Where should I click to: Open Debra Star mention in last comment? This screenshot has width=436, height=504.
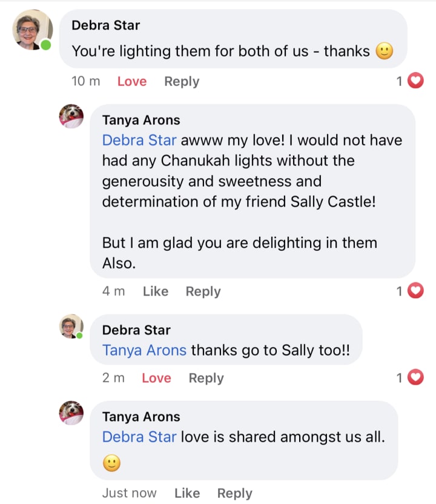pos(139,437)
